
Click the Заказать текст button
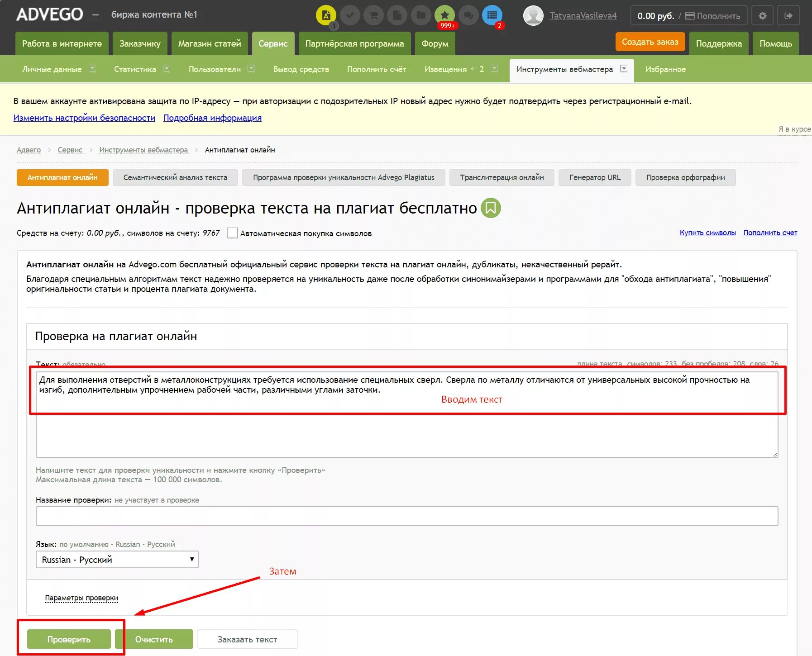coord(247,639)
